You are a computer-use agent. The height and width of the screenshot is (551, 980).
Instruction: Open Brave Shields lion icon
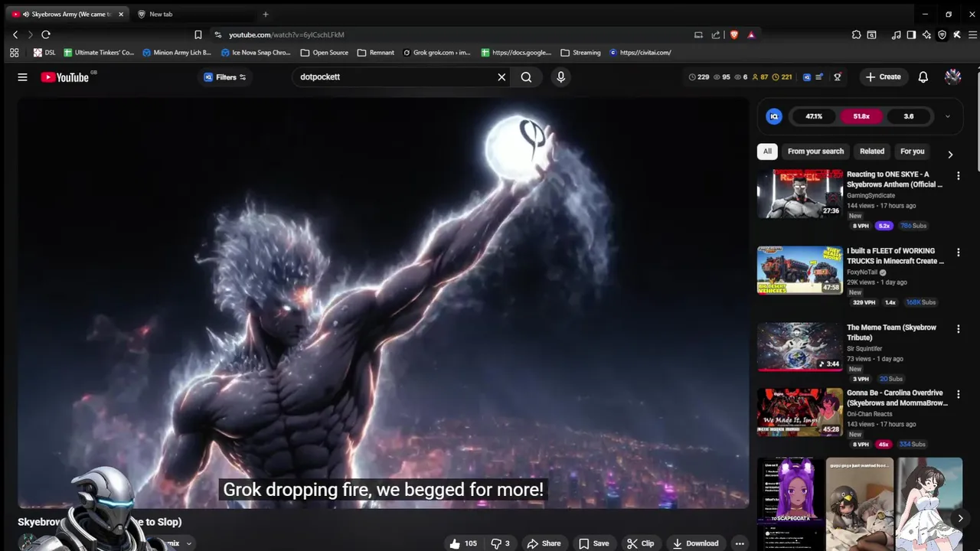(734, 34)
